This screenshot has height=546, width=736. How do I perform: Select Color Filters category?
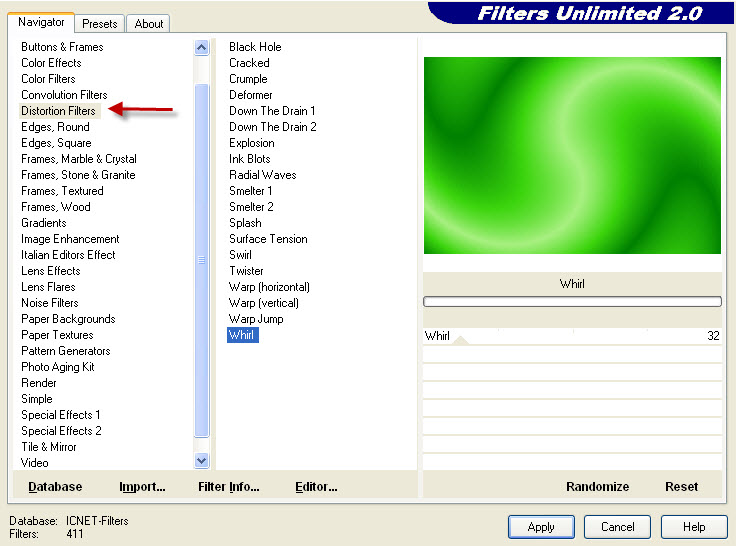click(x=48, y=79)
